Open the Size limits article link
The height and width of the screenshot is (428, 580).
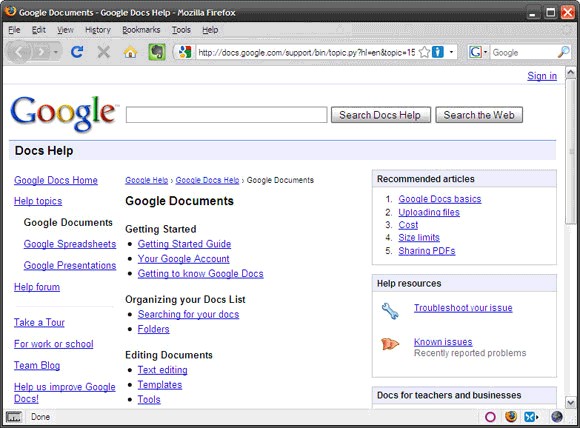419,237
